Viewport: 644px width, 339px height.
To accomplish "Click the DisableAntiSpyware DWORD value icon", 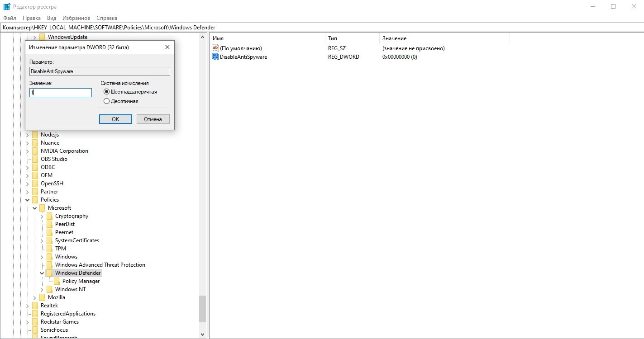I will click(x=215, y=56).
